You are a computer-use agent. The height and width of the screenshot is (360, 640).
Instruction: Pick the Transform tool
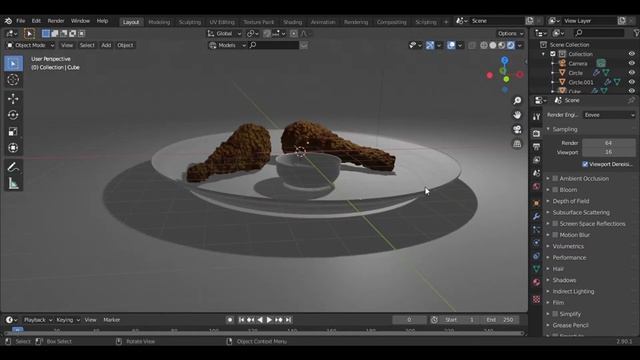tap(13, 148)
